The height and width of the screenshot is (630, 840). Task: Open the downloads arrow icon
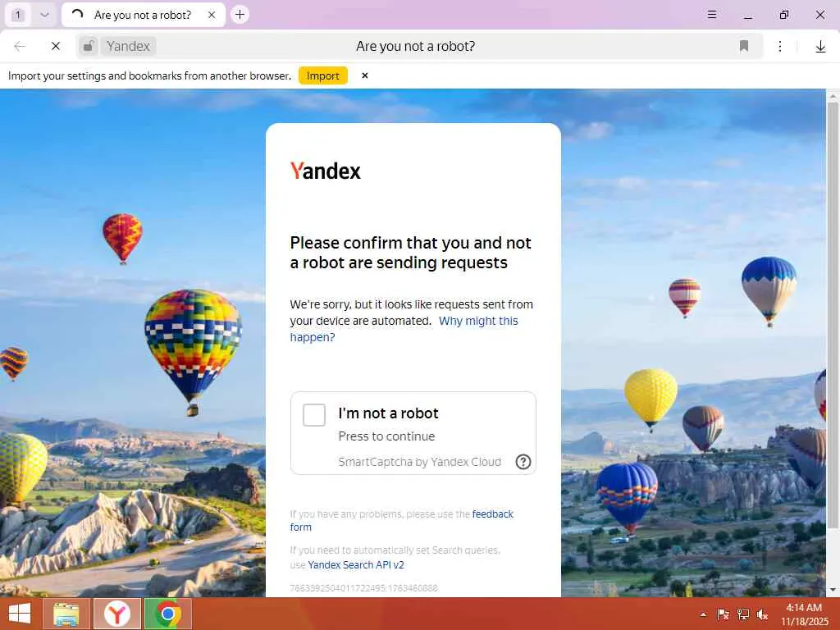click(x=820, y=47)
